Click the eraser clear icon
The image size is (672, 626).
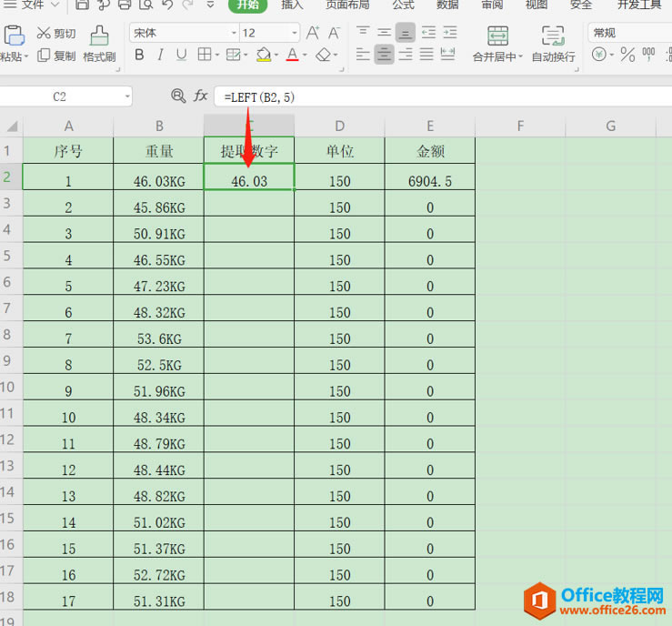point(324,55)
